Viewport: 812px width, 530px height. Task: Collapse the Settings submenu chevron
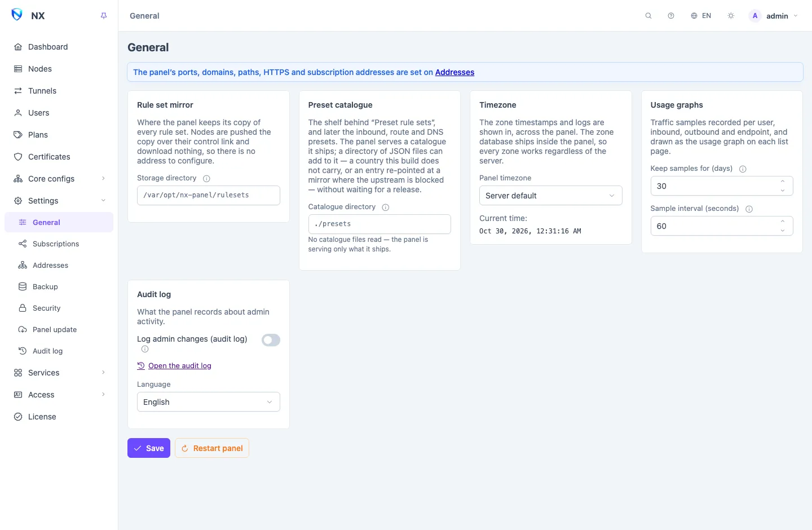[x=103, y=201]
